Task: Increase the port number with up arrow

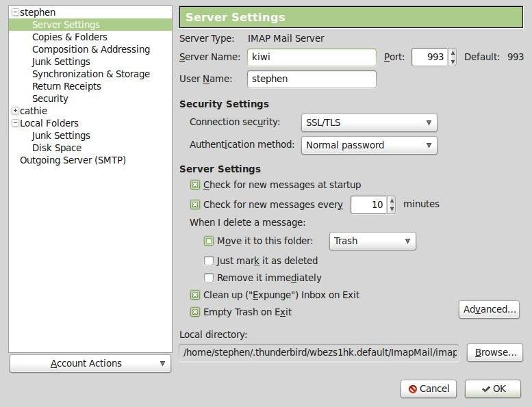Action: point(453,53)
